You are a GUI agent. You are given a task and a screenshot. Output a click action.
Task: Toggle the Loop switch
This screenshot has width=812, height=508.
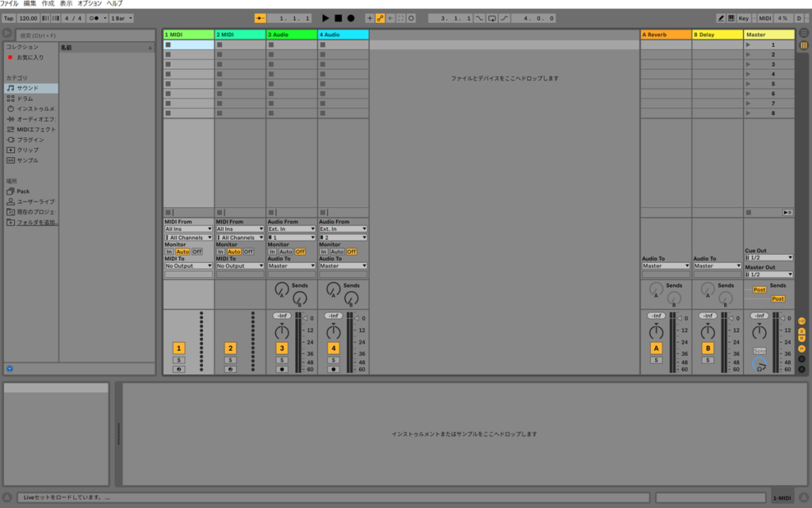[x=492, y=18]
